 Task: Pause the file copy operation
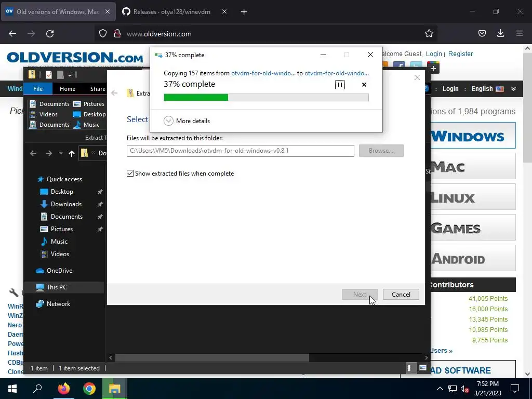(340, 85)
